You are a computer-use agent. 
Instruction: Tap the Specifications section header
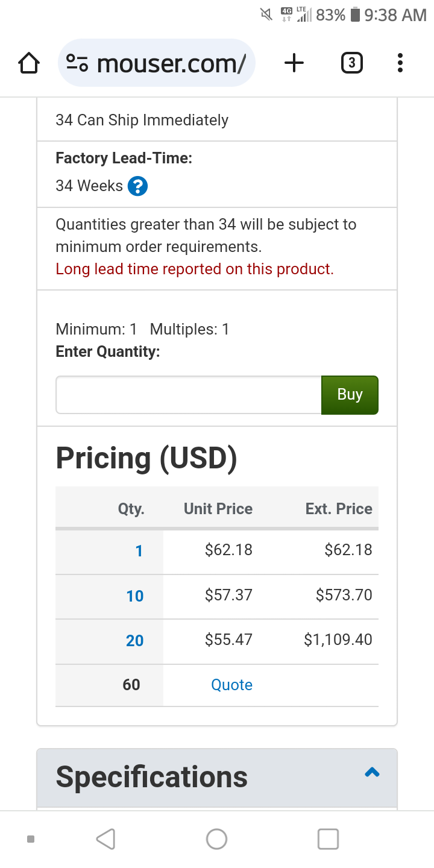click(x=152, y=777)
